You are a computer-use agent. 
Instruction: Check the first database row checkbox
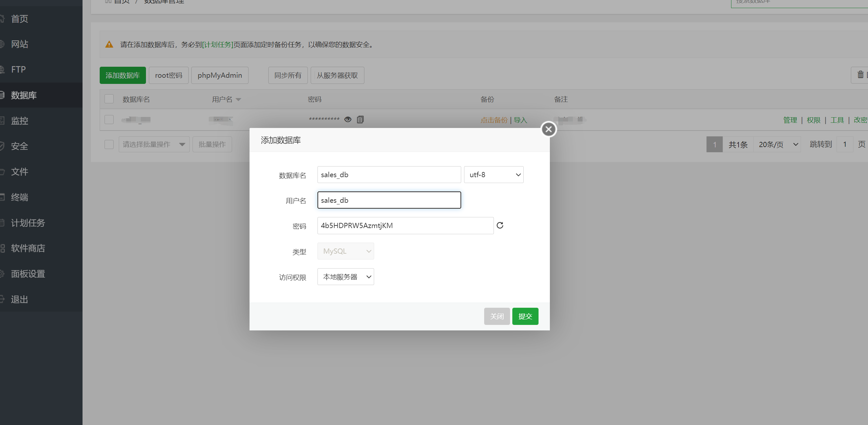pyautogui.click(x=109, y=120)
